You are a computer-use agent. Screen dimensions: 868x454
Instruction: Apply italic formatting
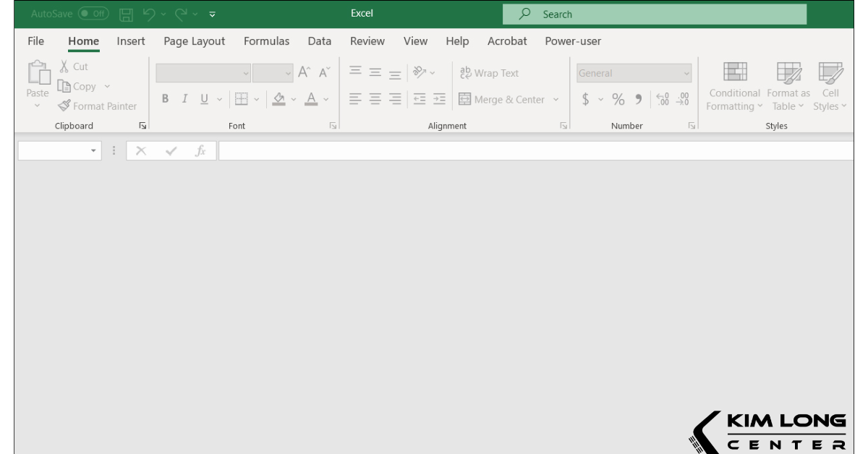(x=184, y=98)
